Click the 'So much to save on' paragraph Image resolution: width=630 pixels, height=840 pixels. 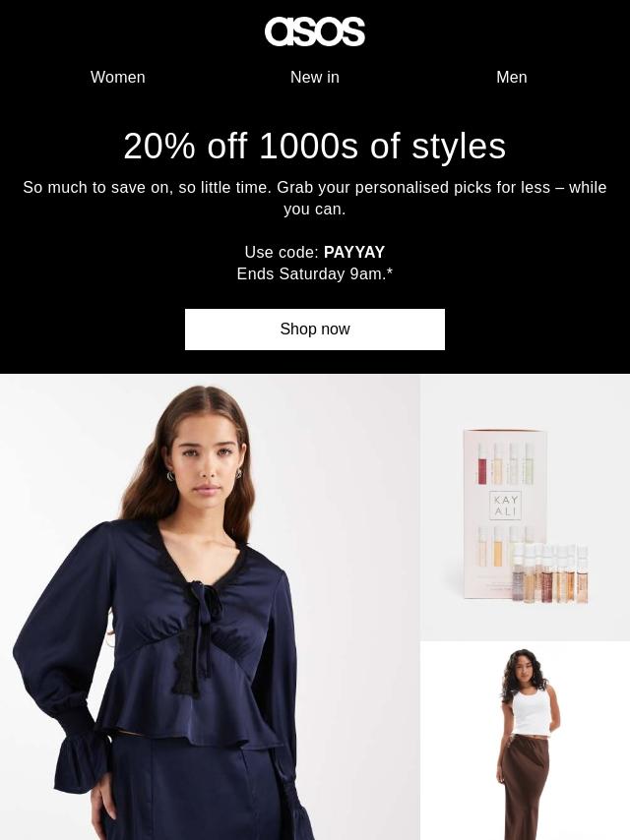(315, 198)
